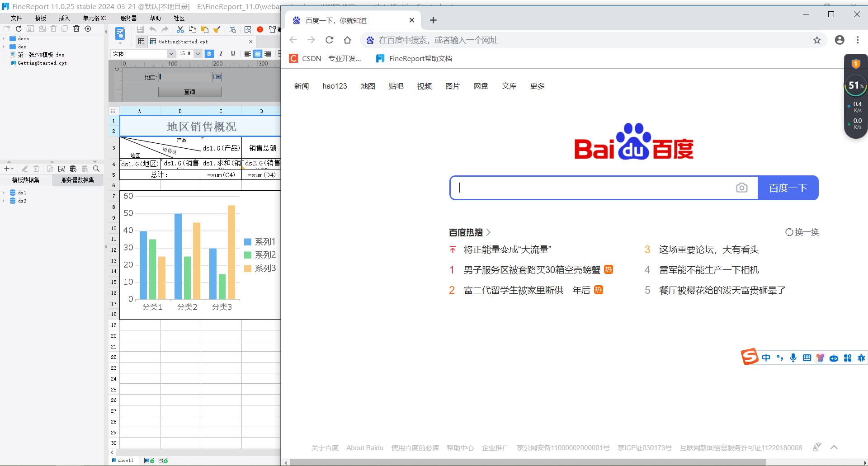Click the 地区销售概况 title cell
This screenshot has height=466, width=868.
tap(201, 126)
